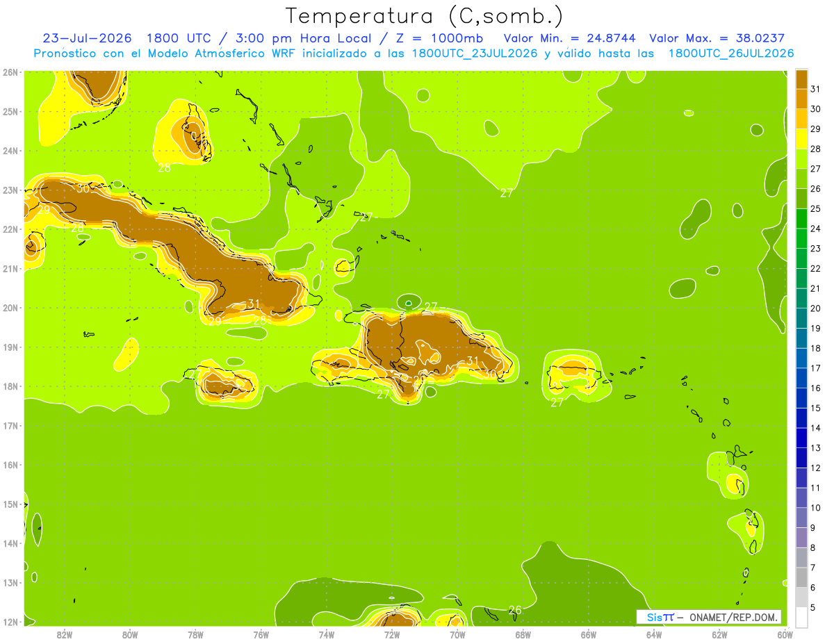834x644 pixels.
Task: Click contour label "26" near the Venezuelan coast
Action: pyautogui.click(x=515, y=610)
